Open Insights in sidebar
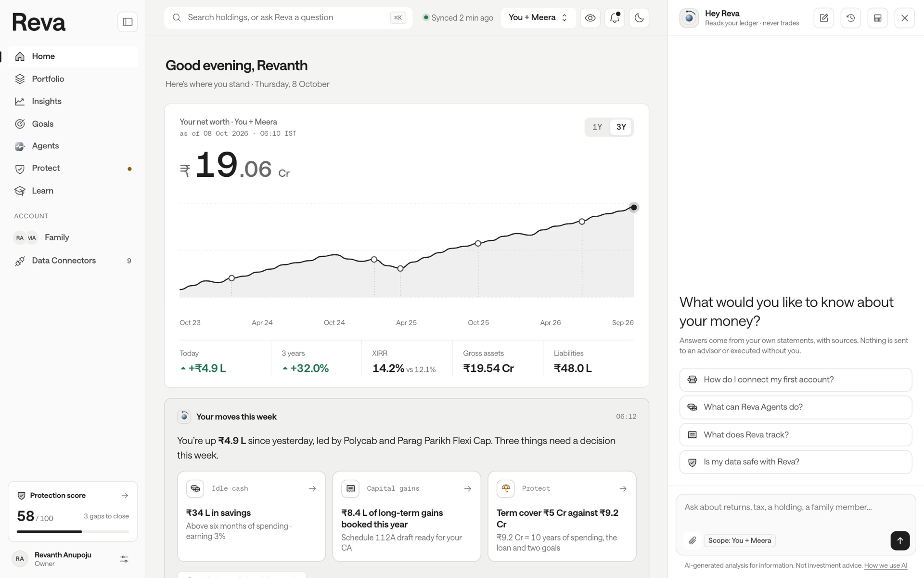The height and width of the screenshot is (578, 924). pyautogui.click(x=73, y=101)
